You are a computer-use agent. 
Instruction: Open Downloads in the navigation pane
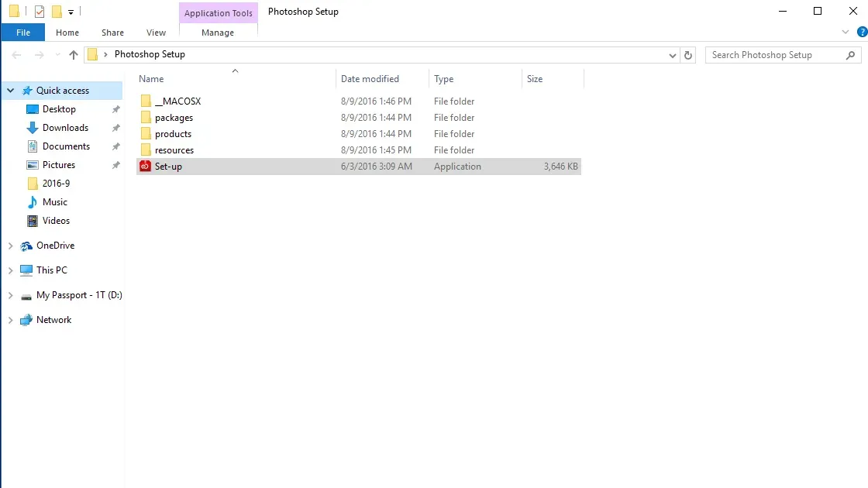click(x=65, y=128)
